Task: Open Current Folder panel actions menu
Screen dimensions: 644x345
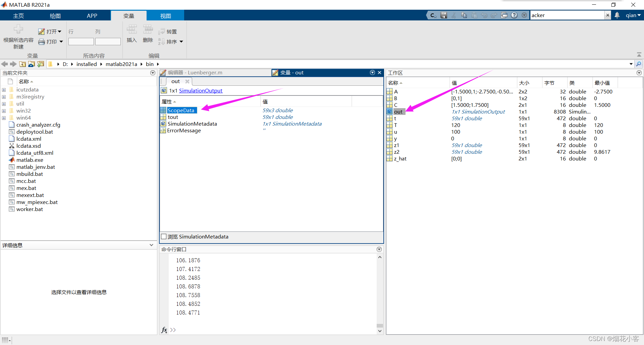Action: pos(153,73)
